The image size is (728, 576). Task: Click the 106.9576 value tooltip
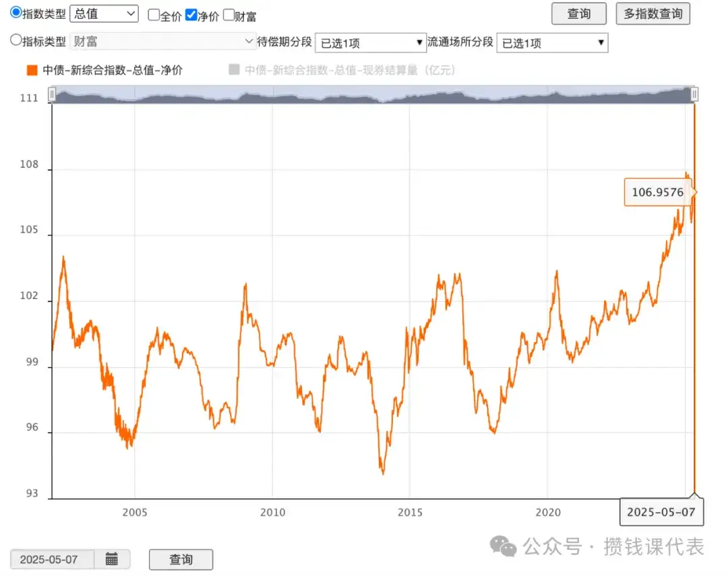click(x=658, y=192)
